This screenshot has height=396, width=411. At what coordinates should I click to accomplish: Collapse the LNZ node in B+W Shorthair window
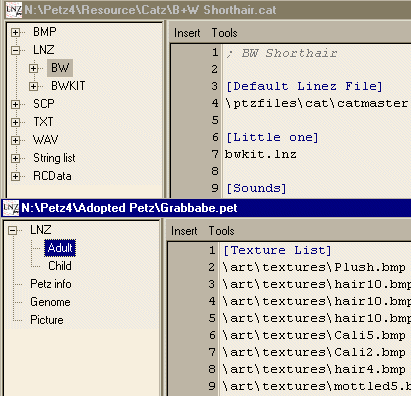15,50
